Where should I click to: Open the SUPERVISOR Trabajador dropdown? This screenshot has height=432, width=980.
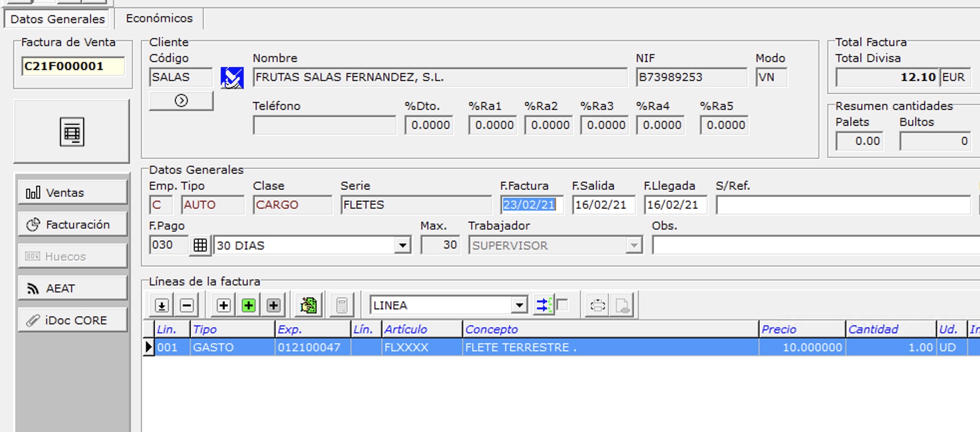pyautogui.click(x=634, y=245)
